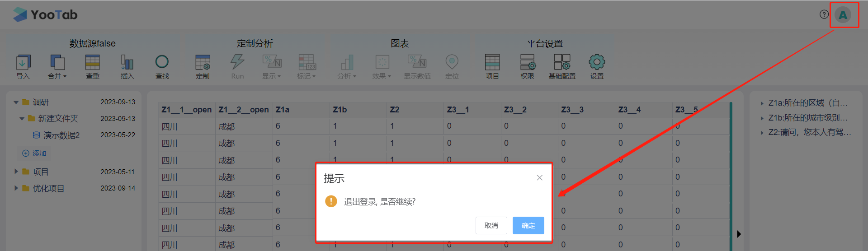Click the 效果 effects icon
This screenshot has width=868, height=251.
(x=382, y=62)
